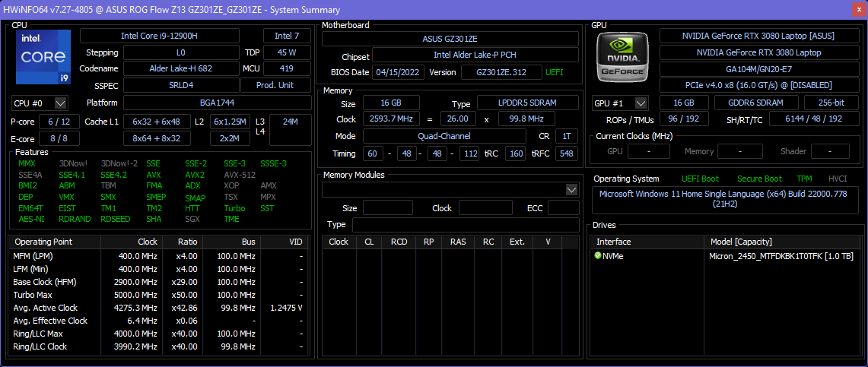The height and width of the screenshot is (367, 868).
Task: Click the SGX feature label
Action: (x=192, y=219)
